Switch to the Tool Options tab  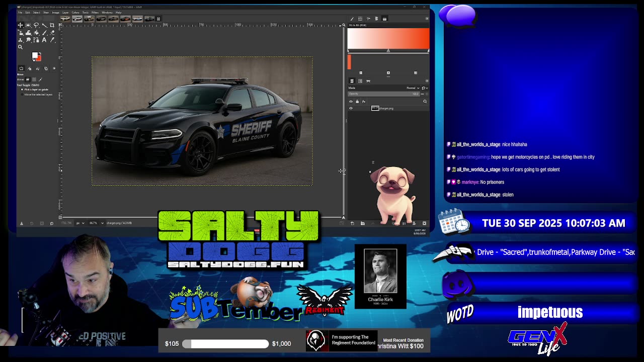coord(21,68)
